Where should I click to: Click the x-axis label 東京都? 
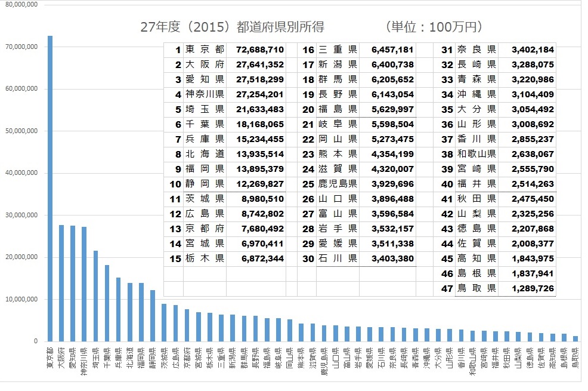(x=50, y=358)
